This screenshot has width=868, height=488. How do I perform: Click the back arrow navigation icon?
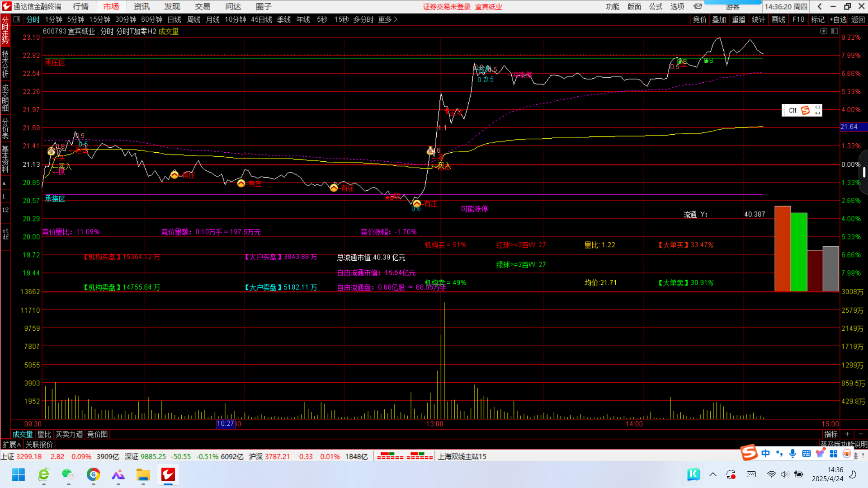click(820, 6)
